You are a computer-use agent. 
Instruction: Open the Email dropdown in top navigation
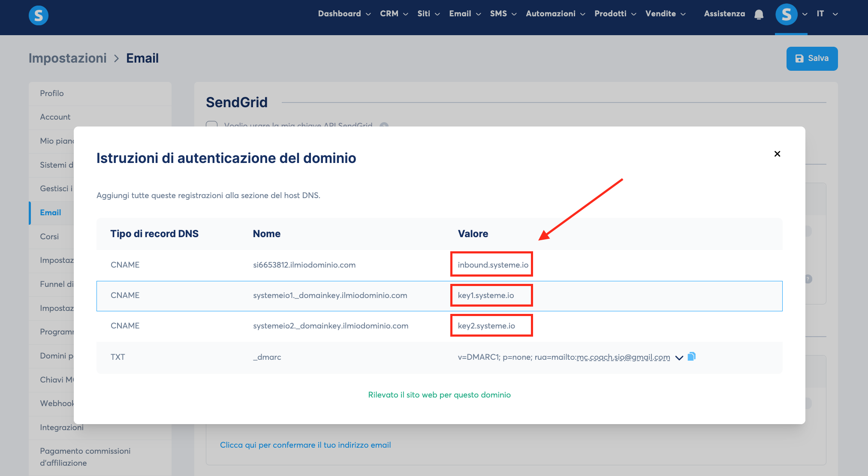click(x=465, y=14)
